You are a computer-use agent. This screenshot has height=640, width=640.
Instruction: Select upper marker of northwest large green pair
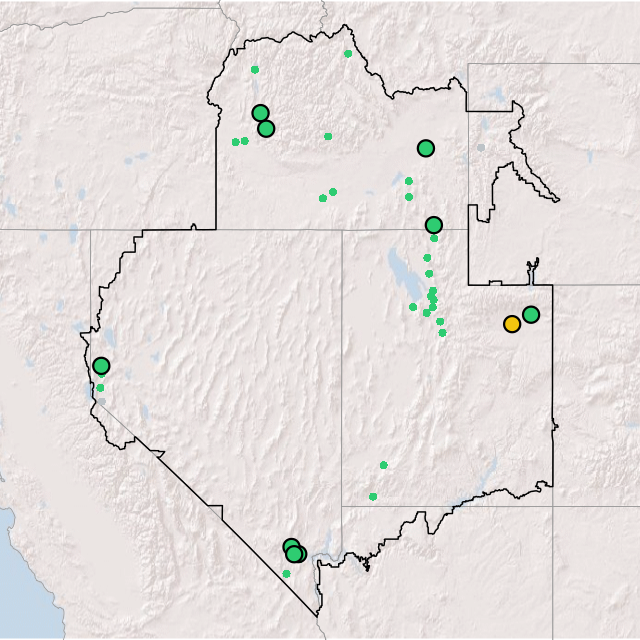pyautogui.click(x=260, y=113)
